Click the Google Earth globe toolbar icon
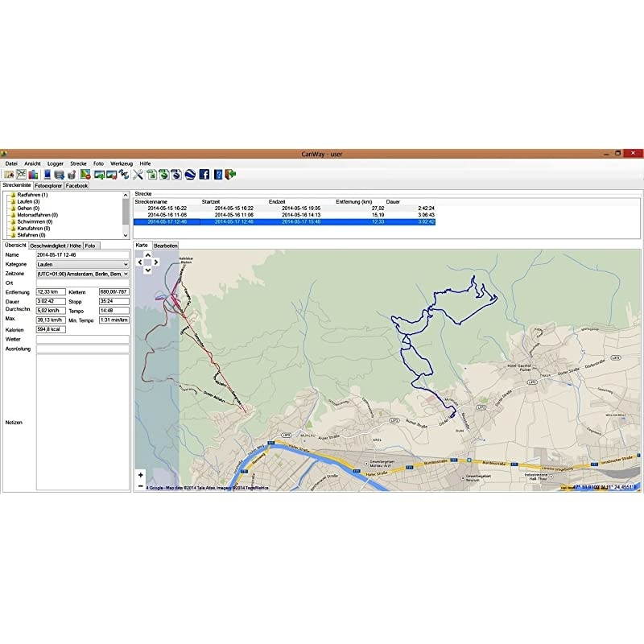 190,174
